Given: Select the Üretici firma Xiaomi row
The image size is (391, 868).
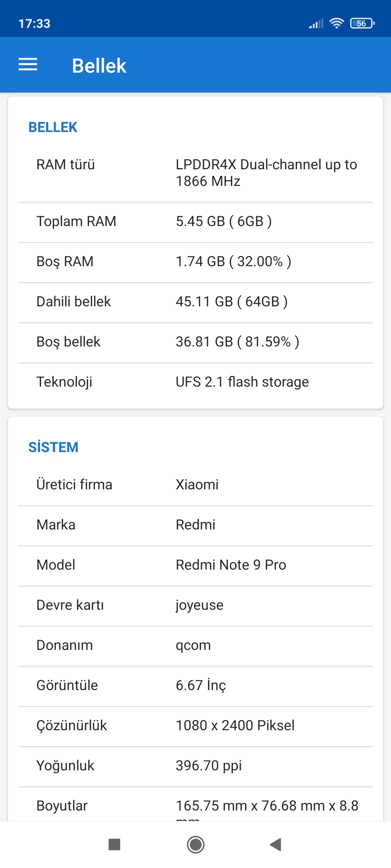Looking at the screenshot, I should (195, 485).
